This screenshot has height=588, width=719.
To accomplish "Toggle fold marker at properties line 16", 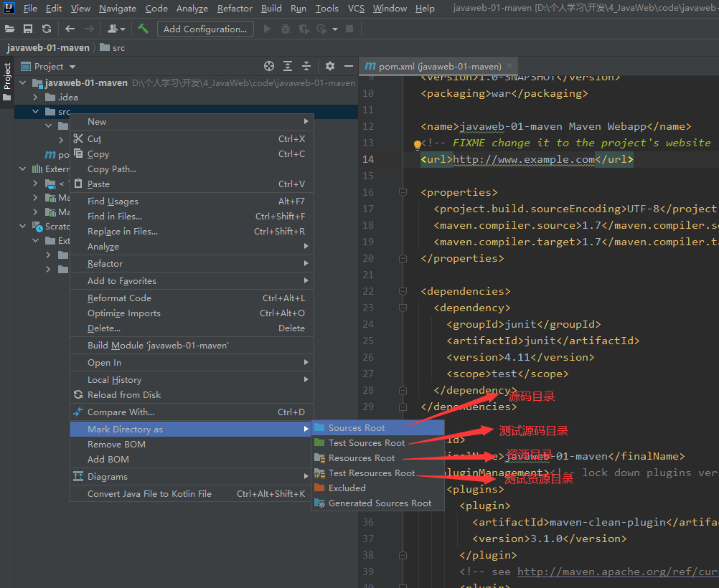I will tap(403, 192).
